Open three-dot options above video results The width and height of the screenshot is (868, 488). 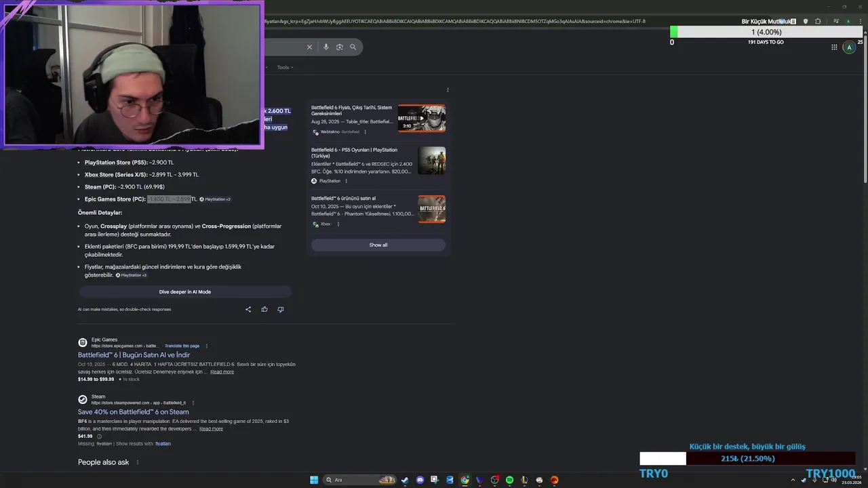448,89
